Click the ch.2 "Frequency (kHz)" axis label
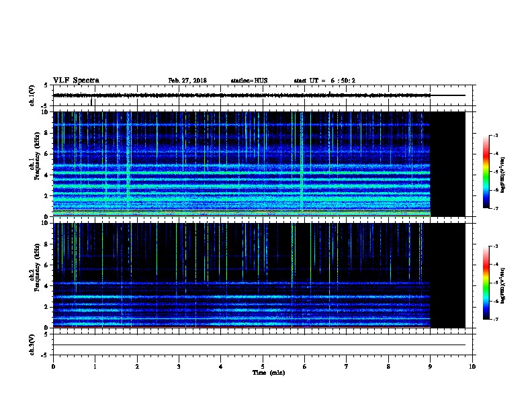 point(37,267)
